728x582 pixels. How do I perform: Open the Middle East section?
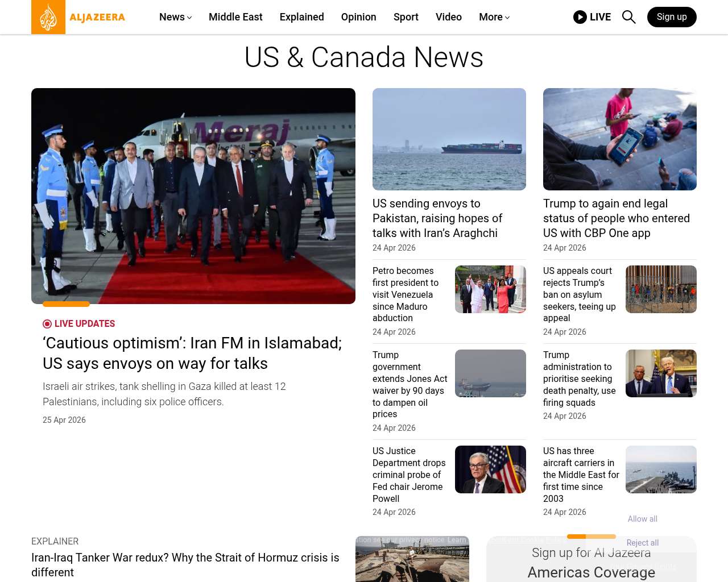click(235, 17)
